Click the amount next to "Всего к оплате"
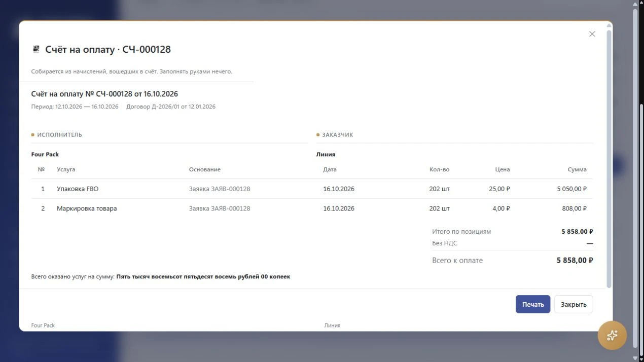Screen dimensions: 644x362 (575, 260)
